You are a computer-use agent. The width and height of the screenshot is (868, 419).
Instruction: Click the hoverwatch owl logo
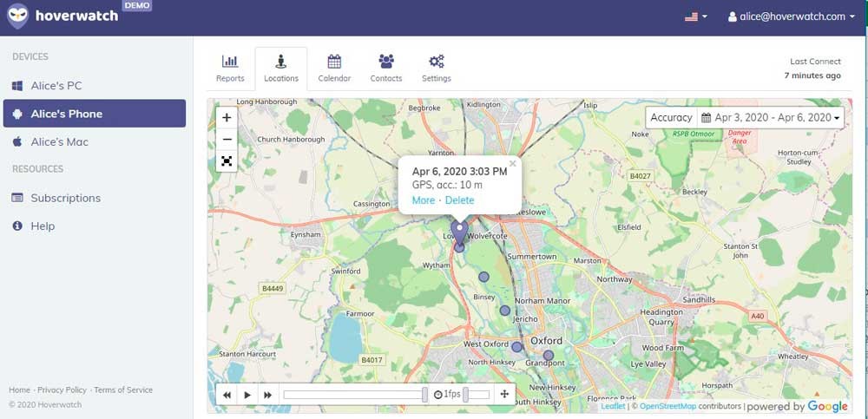tap(17, 16)
